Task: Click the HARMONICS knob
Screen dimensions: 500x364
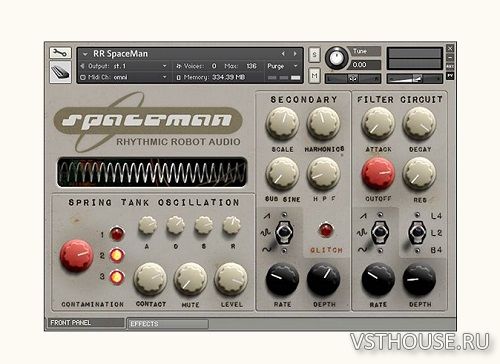Action: tap(323, 124)
